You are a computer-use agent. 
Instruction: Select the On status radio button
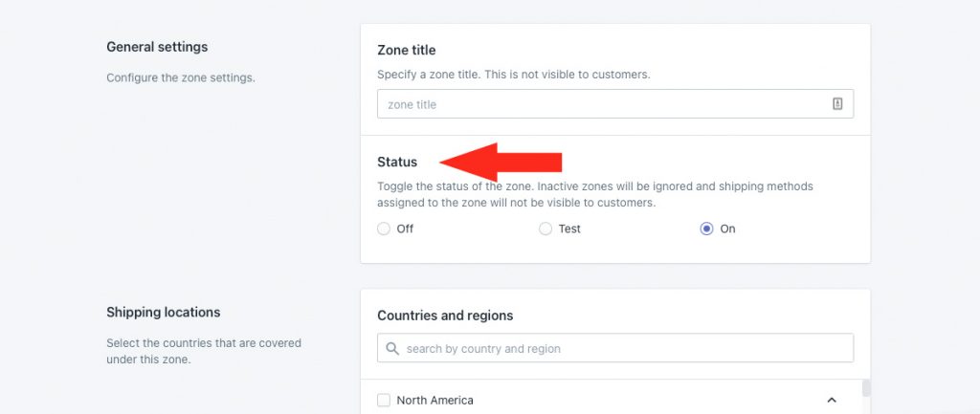706,229
